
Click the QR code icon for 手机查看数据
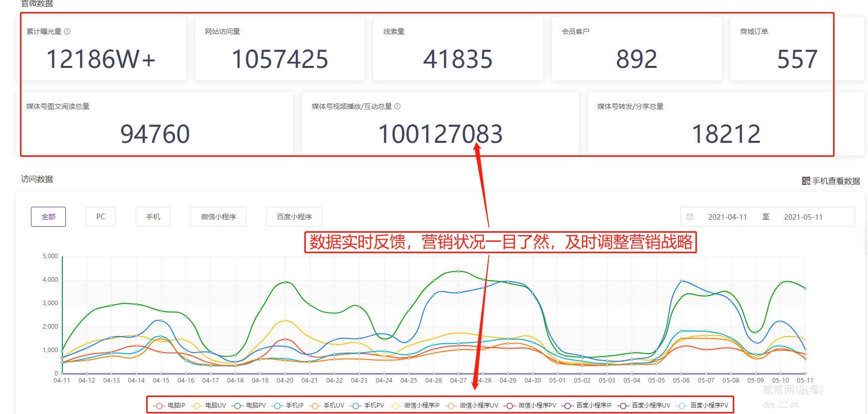pyautogui.click(x=806, y=181)
